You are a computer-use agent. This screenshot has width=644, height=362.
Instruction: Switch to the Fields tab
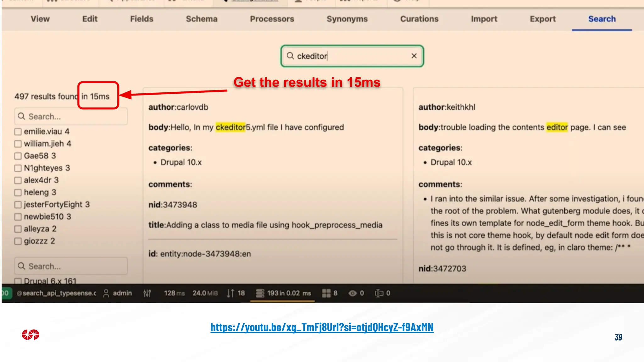click(x=142, y=19)
